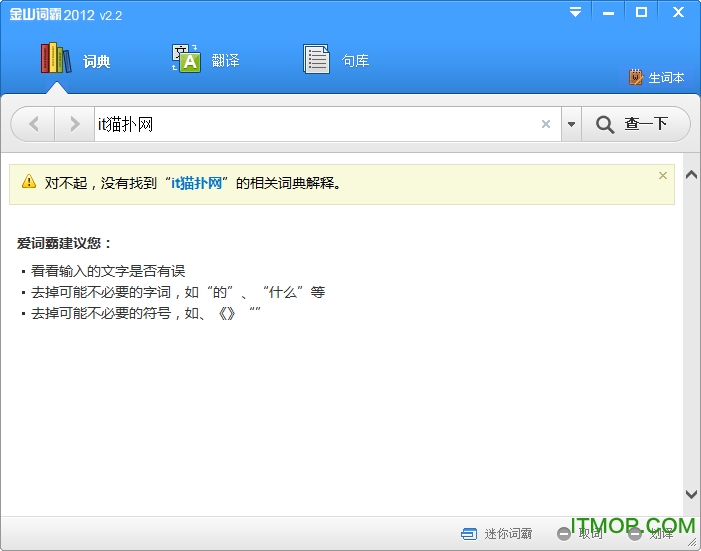701x551 pixels.
Task: Open the title bar main menu dropdown
Action: [x=575, y=12]
